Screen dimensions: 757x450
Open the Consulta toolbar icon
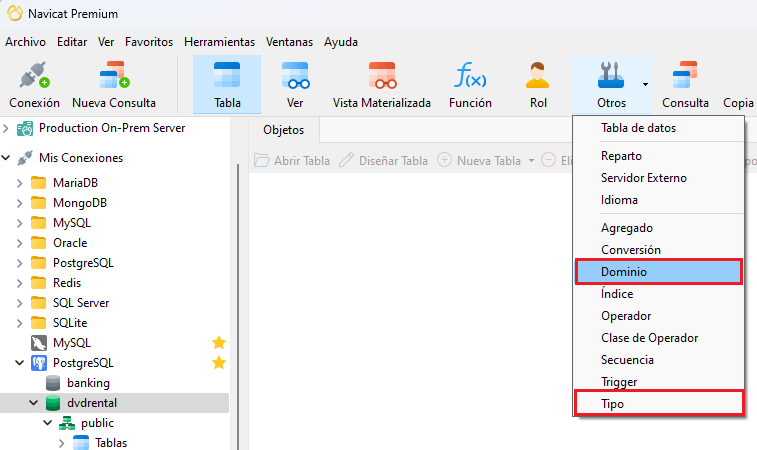point(685,75)
